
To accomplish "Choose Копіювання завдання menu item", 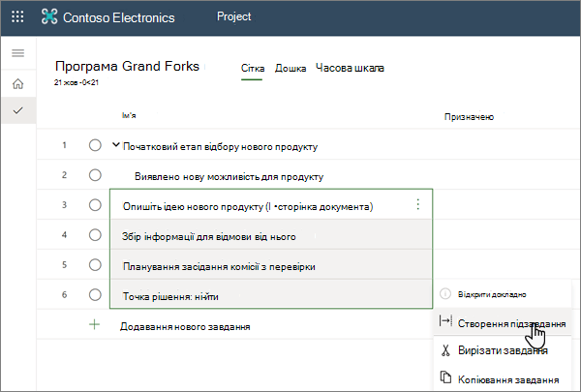I will pyautogui.click(x=502, y=378).
